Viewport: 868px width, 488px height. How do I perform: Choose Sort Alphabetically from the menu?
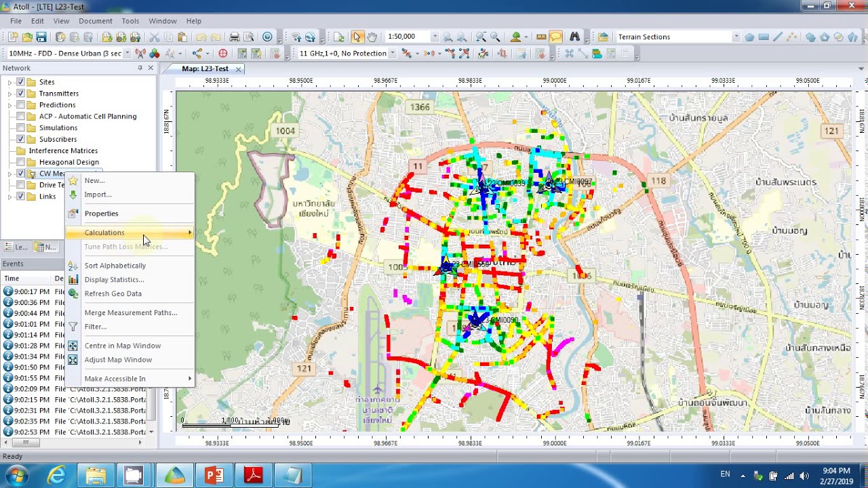click(130, 266)
